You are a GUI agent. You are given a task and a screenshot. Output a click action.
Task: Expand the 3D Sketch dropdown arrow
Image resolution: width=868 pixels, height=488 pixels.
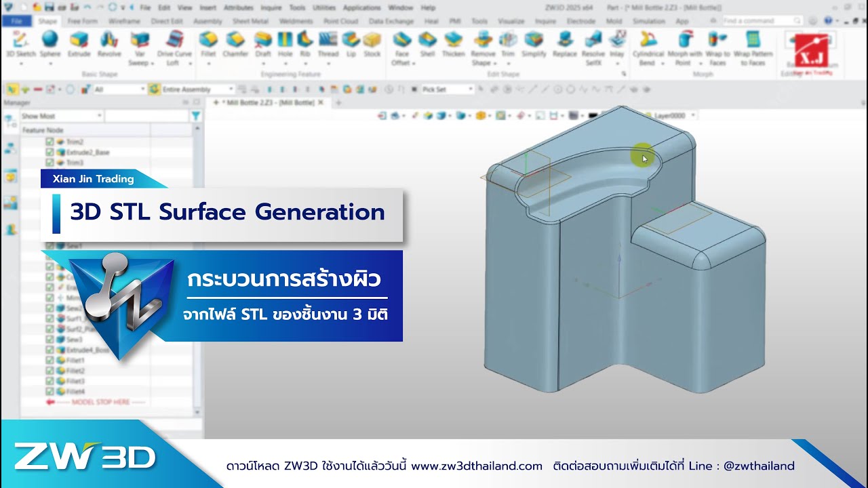point(20,63)
